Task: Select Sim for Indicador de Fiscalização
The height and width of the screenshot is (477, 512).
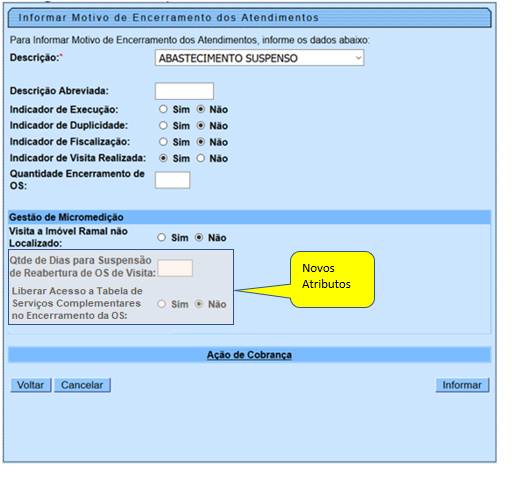Action: point(163,142)
